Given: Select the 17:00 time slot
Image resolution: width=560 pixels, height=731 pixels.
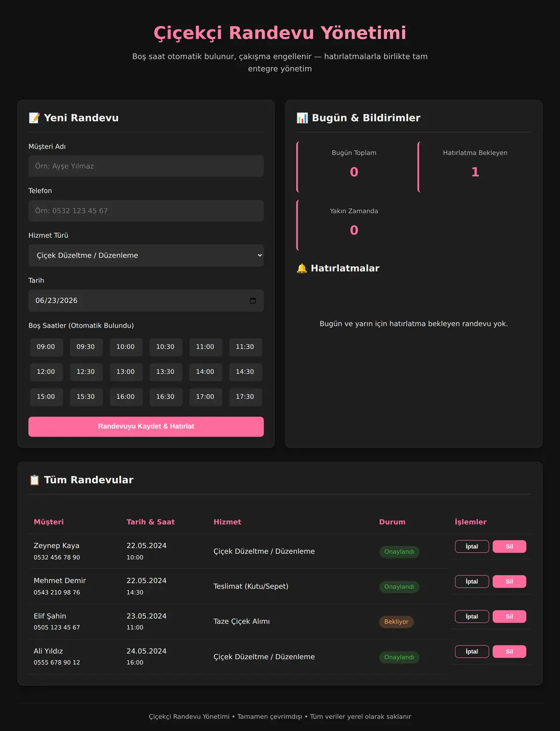Looking at the screenshot, I should click(x=205, y=397).
